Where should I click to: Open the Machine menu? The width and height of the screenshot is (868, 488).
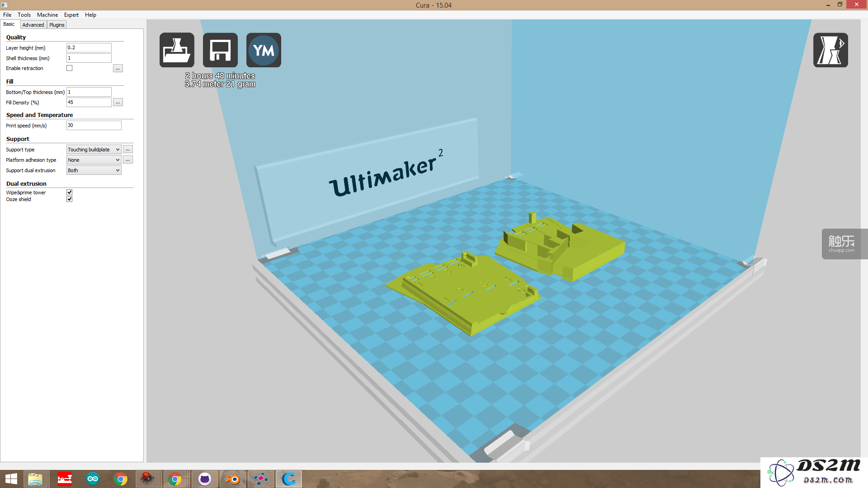[x=47, y=15]
